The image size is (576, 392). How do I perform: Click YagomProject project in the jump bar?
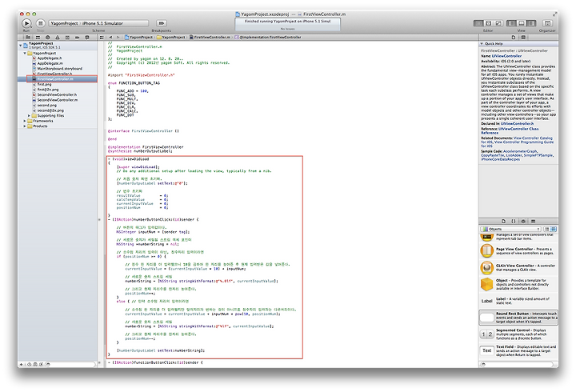coord(139,37)
